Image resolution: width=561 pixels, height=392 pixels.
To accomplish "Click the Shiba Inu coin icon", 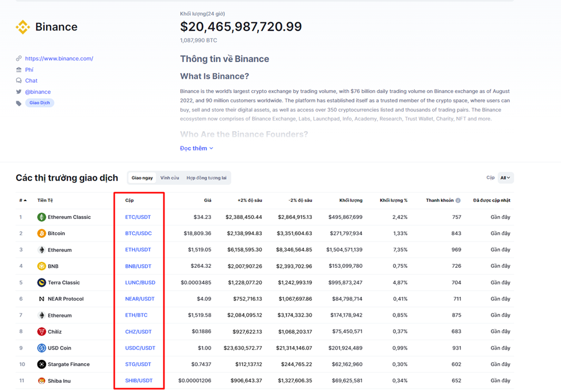I will click(41, 381).
